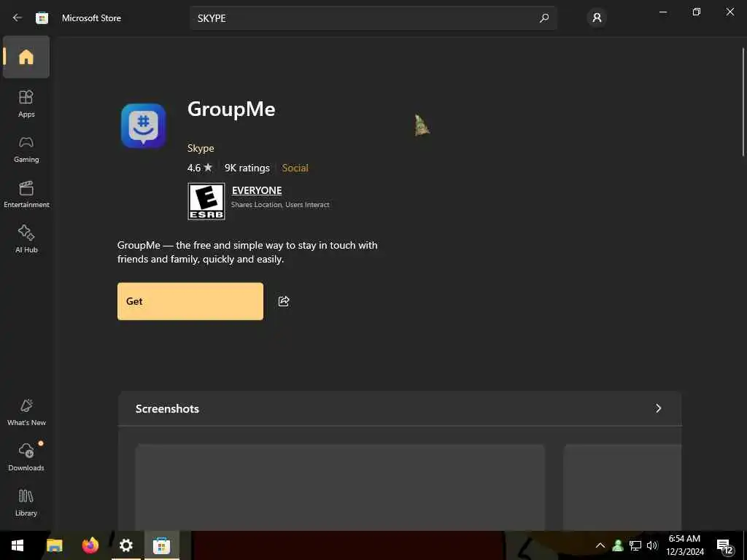Expand Screenshots with chevron arrow

point(658,408)
